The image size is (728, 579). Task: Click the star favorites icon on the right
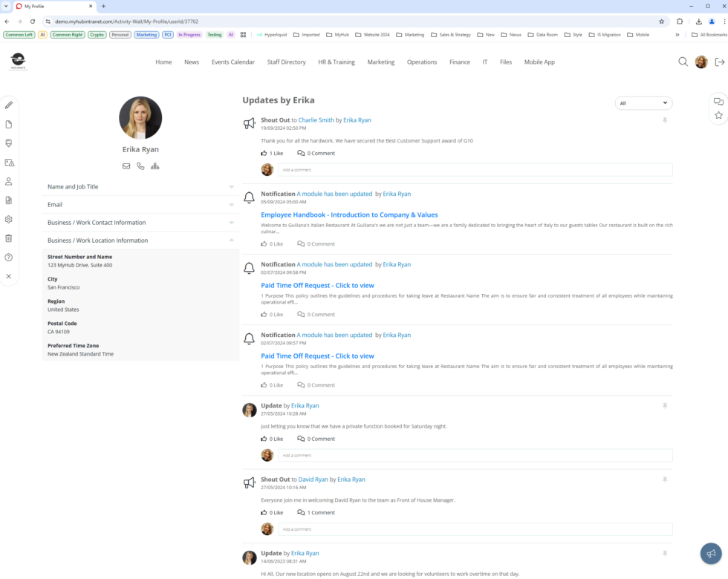click(x=718, y=116)
